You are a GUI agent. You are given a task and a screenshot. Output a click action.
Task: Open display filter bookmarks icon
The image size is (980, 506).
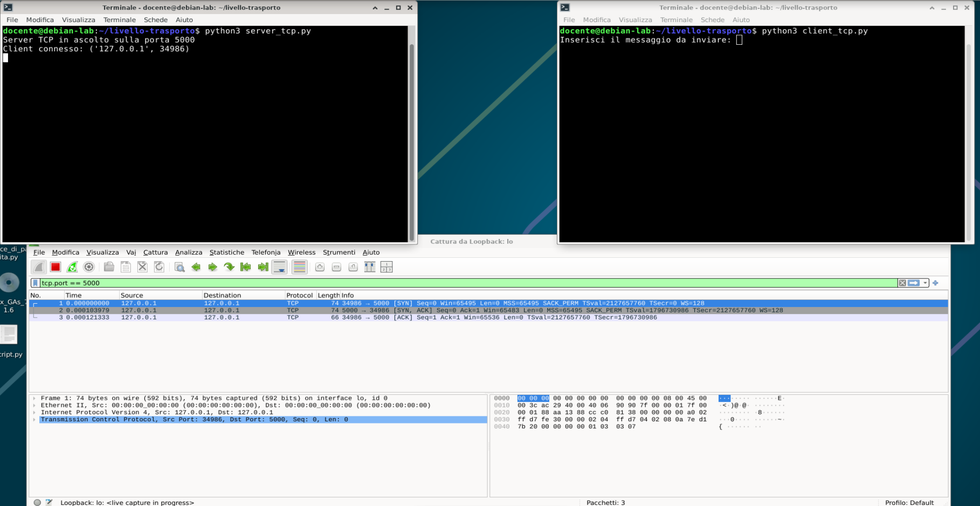coord(36,283)
